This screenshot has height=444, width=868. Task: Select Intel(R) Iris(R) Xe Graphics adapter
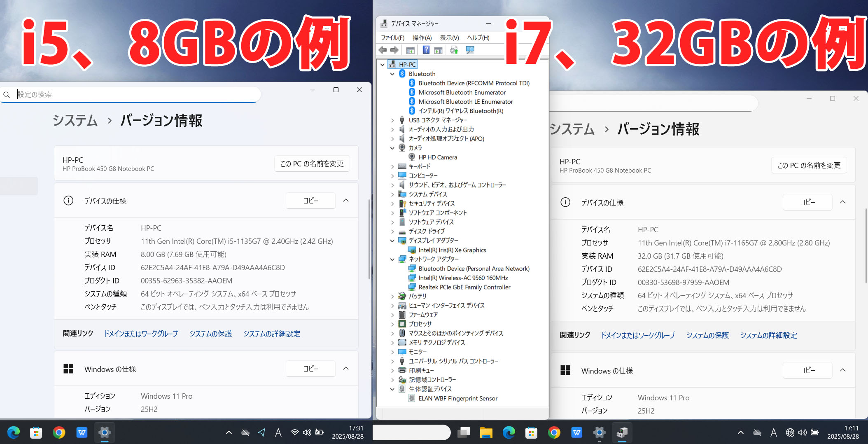[x=452, y=250]
